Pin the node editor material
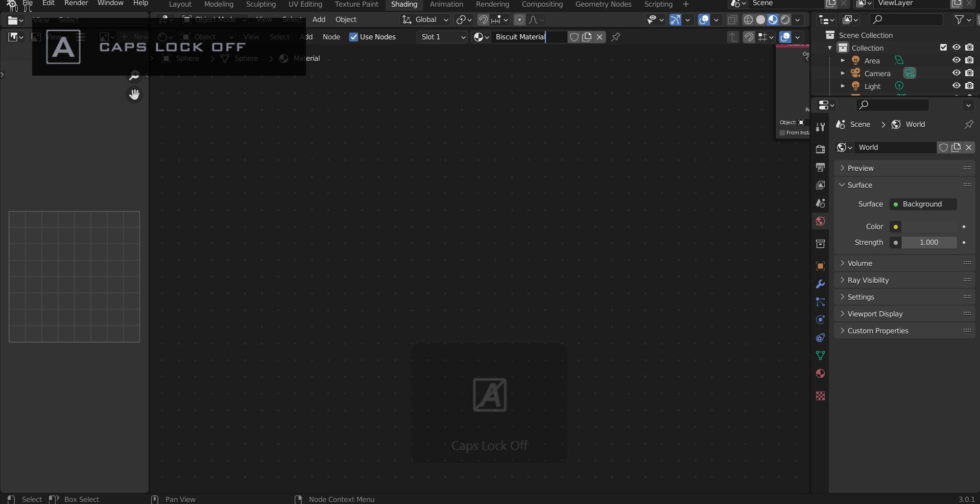The width and height of the screenshot is (980, 504). pyautogui.click(x=616, y=37)
